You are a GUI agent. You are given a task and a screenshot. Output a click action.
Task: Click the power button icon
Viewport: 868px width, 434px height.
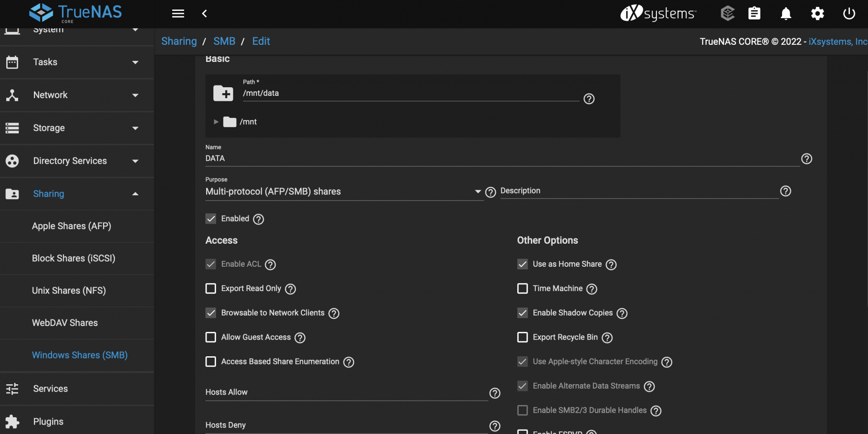click(x=849, y=14)
